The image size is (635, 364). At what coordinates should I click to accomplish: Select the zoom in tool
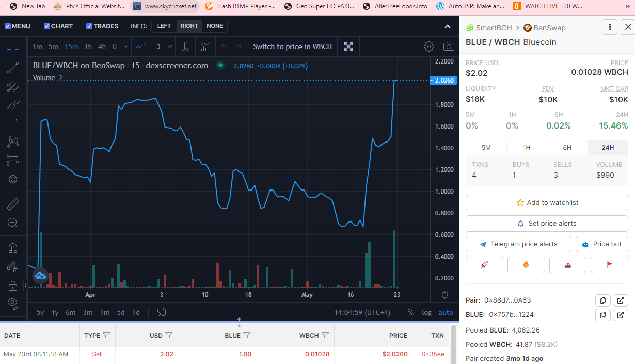[x=13, y=223]
